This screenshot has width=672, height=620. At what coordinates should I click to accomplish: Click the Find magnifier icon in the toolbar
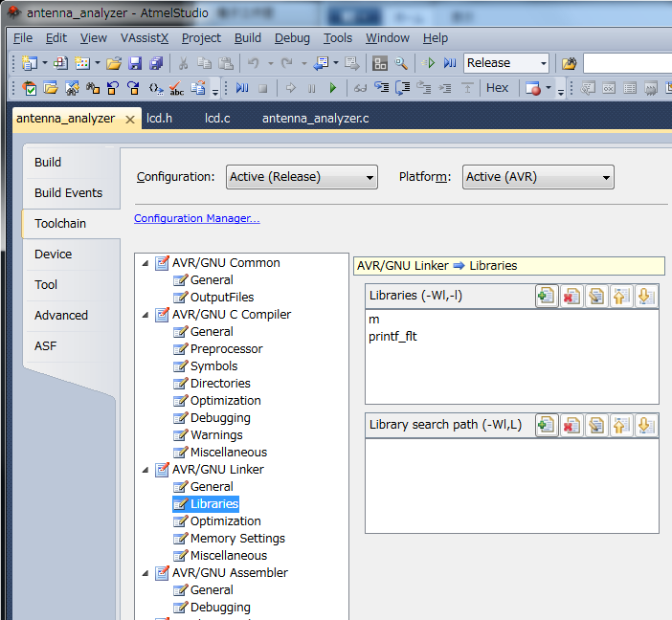401,63
